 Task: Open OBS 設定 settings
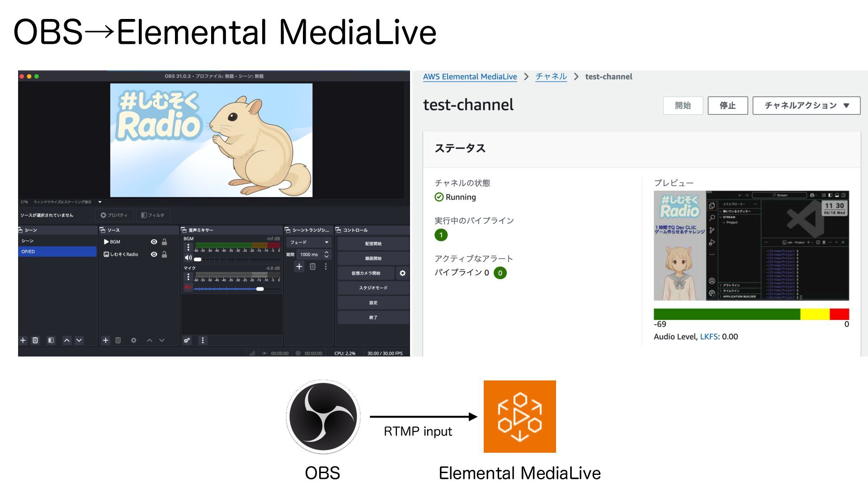coord(373,303)
